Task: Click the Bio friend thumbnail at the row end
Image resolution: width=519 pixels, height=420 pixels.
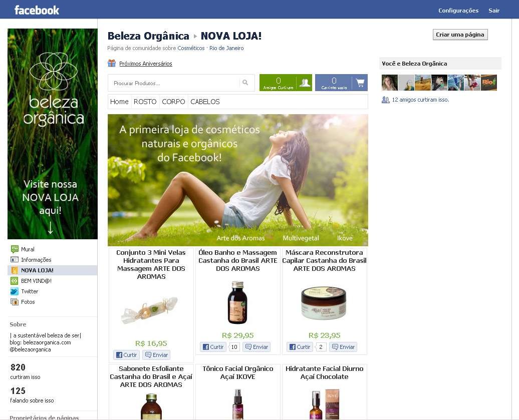Action: point(489,83)
